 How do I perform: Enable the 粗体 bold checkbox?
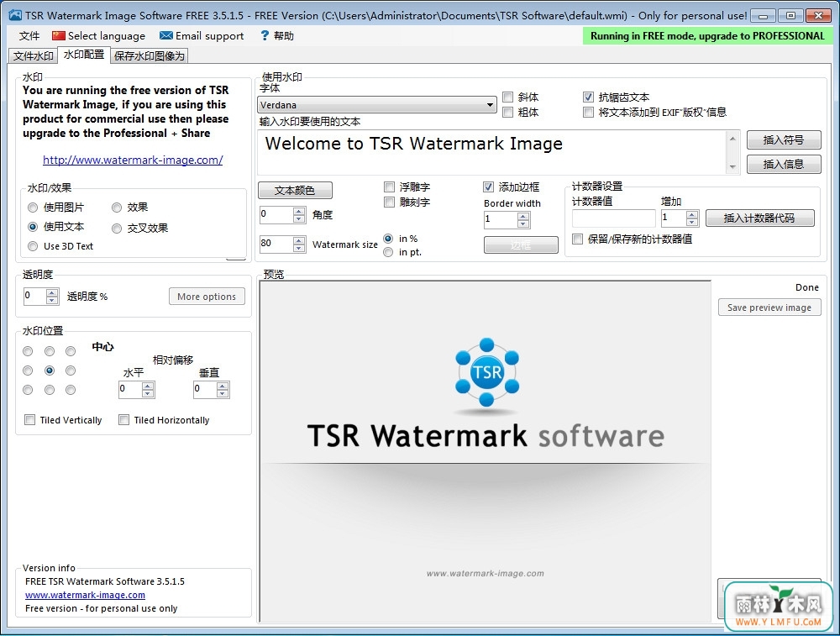[508, 112]
